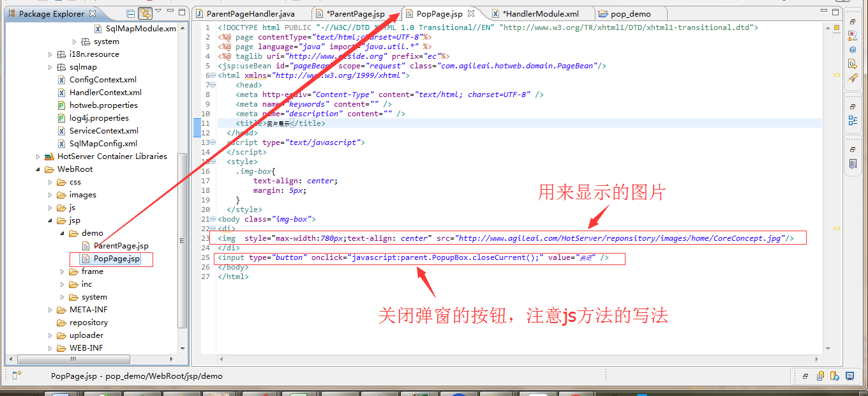868x396 pixels.
Task: Collapse the html block on line 6
Action: coord(213,75)
